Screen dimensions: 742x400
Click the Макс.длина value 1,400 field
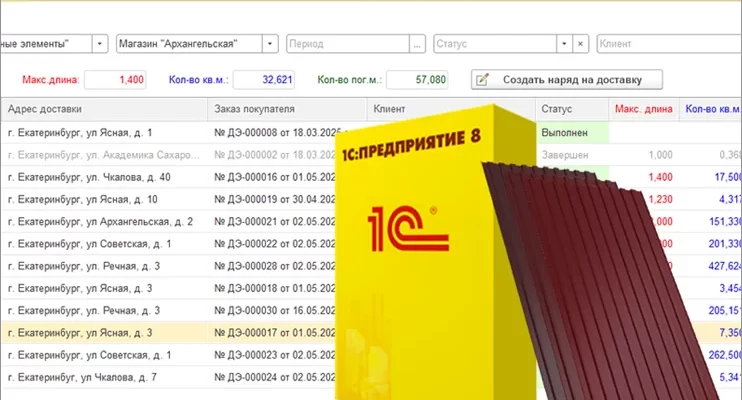pos(115,80)
